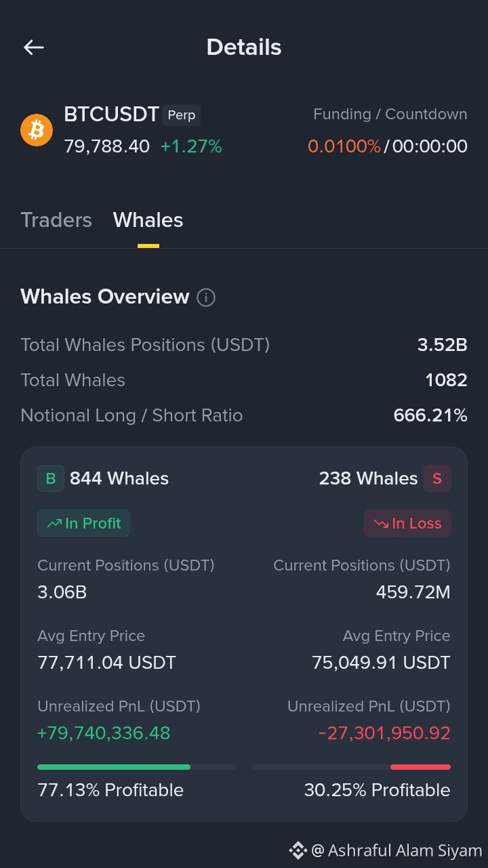Image resolution: width=488 pixels, height=868 pixels.
Task: Click the red 30.25% profitable bar
Action: pyautogui.click(x=420, y=767)
